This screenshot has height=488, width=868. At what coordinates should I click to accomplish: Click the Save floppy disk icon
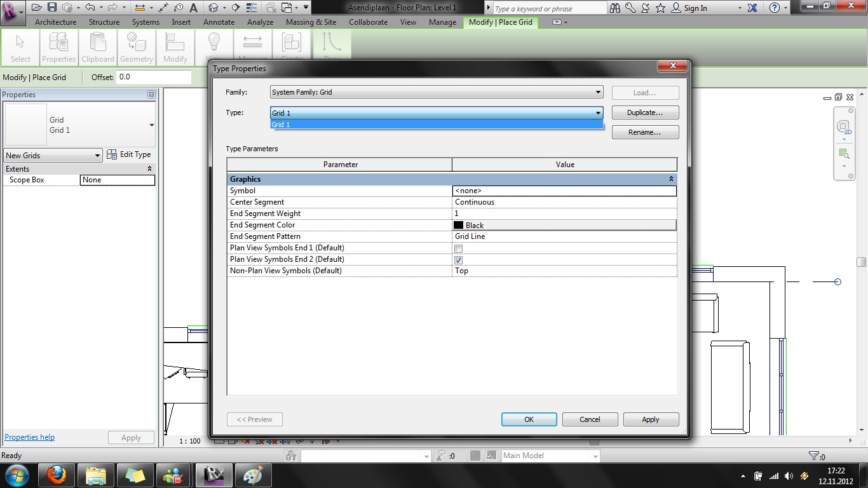coord(52,8)
